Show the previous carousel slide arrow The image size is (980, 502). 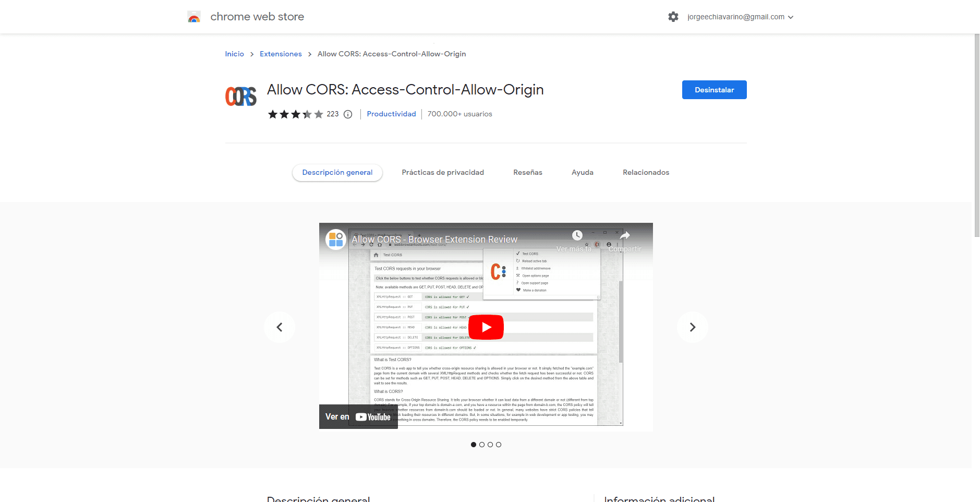(280, 327)
